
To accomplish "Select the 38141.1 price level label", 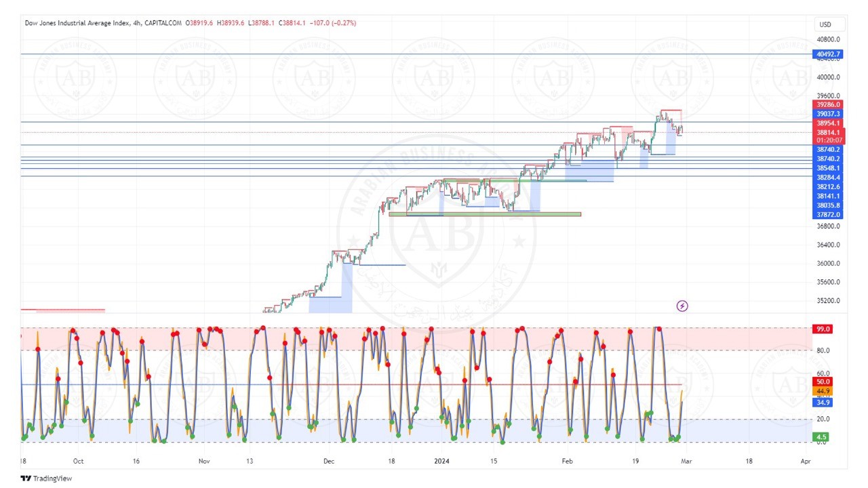I will [828, 196].
